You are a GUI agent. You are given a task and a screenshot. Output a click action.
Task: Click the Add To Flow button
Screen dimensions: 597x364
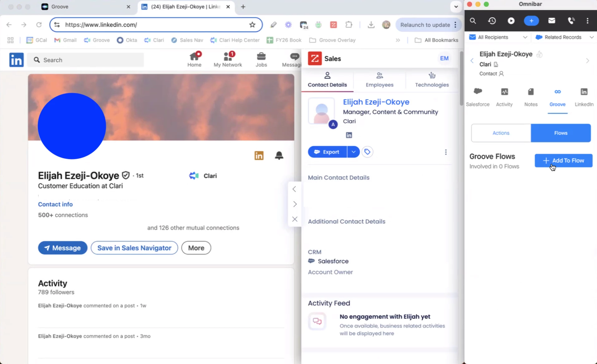tap(563, 160)
